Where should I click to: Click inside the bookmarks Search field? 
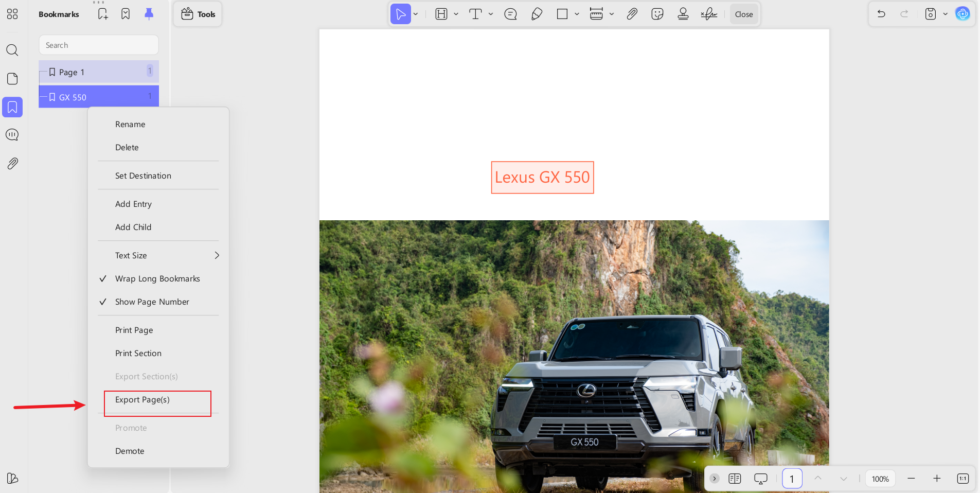coord(98,45)
